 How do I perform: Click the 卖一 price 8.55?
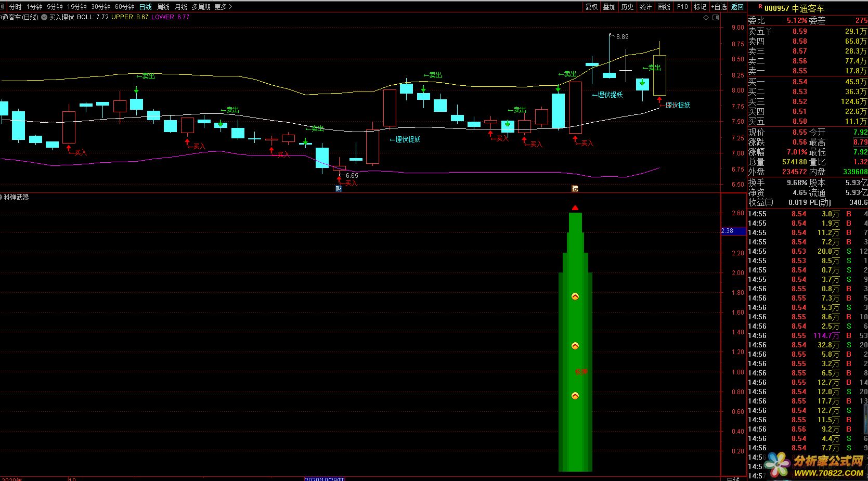[800, 71]
